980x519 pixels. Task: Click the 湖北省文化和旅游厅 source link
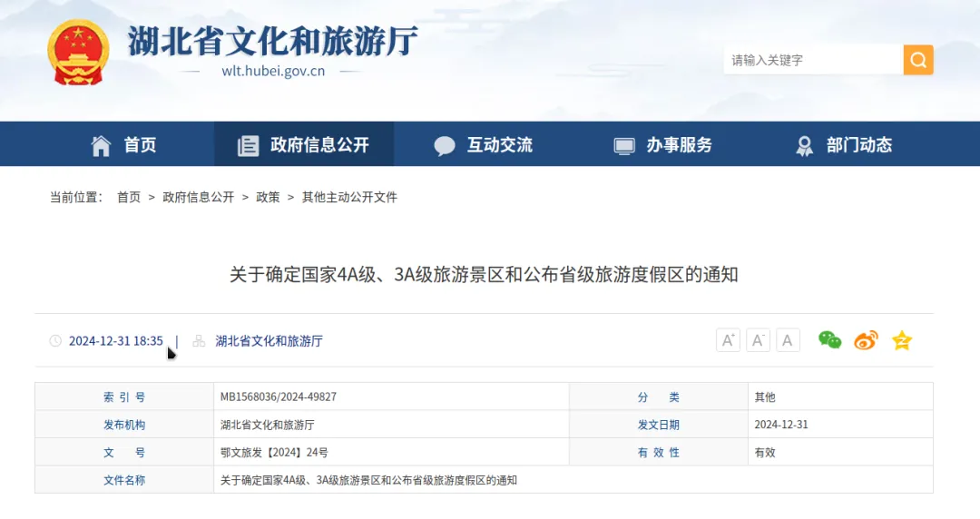(x=269, y=341)
